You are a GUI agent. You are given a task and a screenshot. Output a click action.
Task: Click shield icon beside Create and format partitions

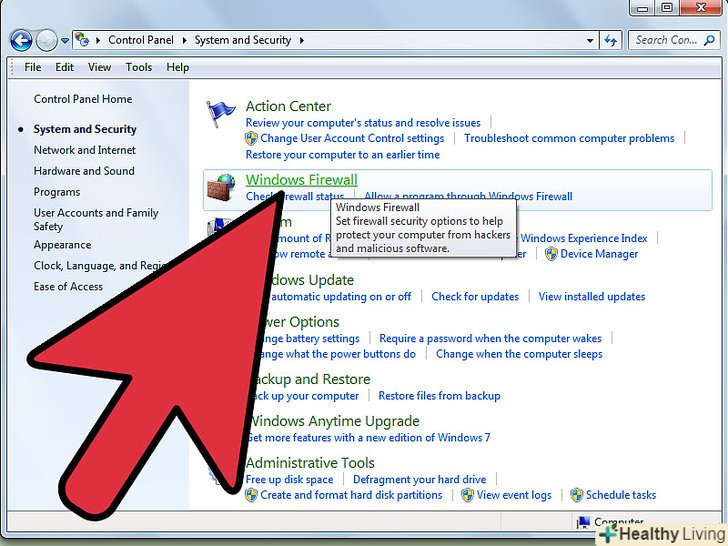pos(251,495)
